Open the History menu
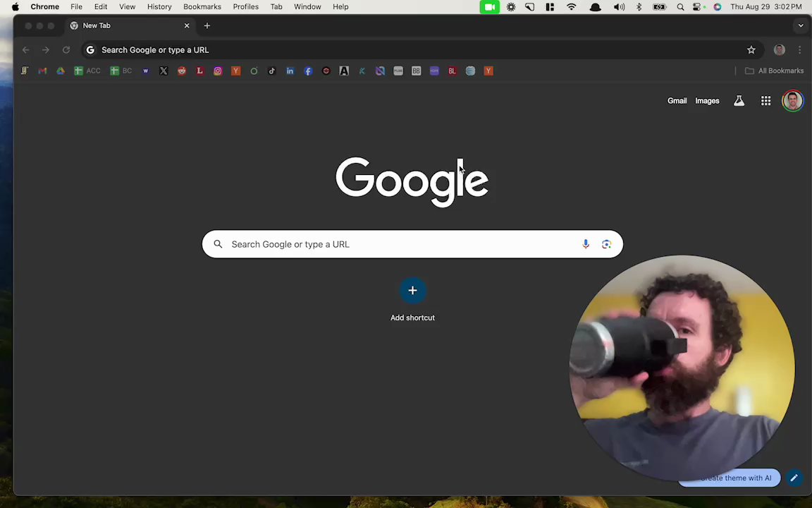Screen dimensions: 812x508 point(159,7)
